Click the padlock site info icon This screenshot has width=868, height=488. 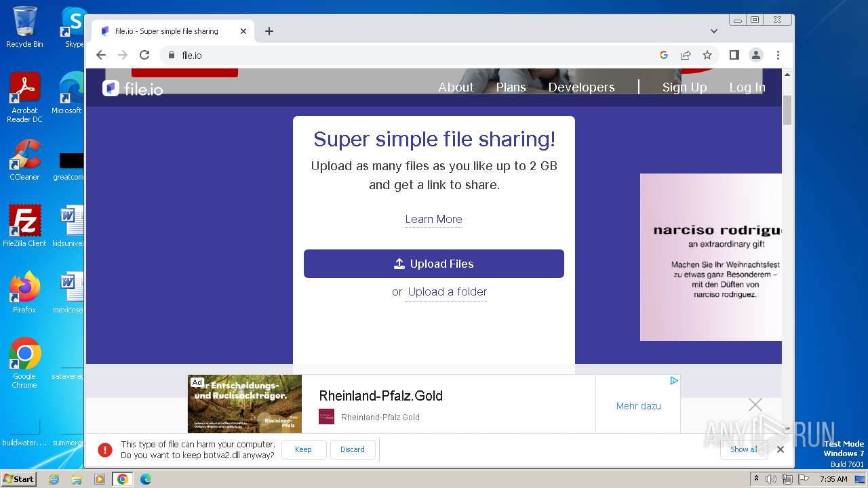(171, 55)
